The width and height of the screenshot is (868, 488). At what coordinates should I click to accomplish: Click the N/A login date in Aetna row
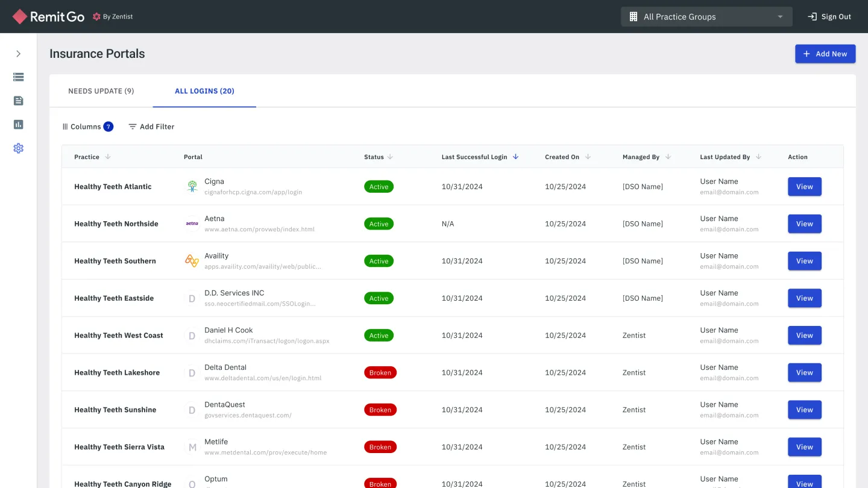(448, 224)
